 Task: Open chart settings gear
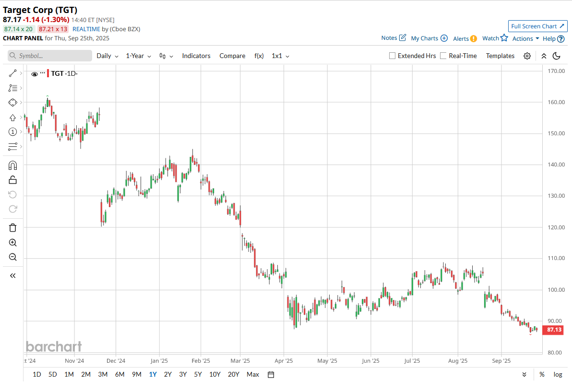527,56
